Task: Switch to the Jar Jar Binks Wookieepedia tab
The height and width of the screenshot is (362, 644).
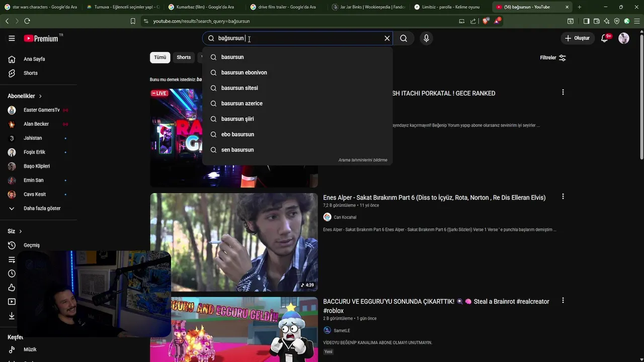Action: (x=368, y=7)
